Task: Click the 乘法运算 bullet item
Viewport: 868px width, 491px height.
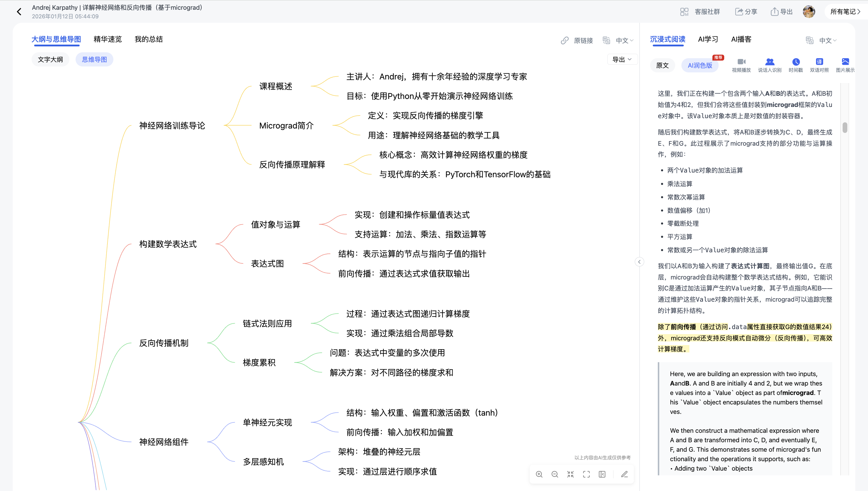Action: click(680, 184)
